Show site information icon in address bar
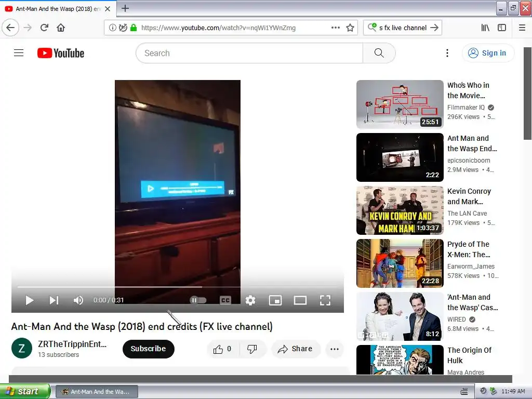This screenshot has width=532, height=399. coord(112,28)
